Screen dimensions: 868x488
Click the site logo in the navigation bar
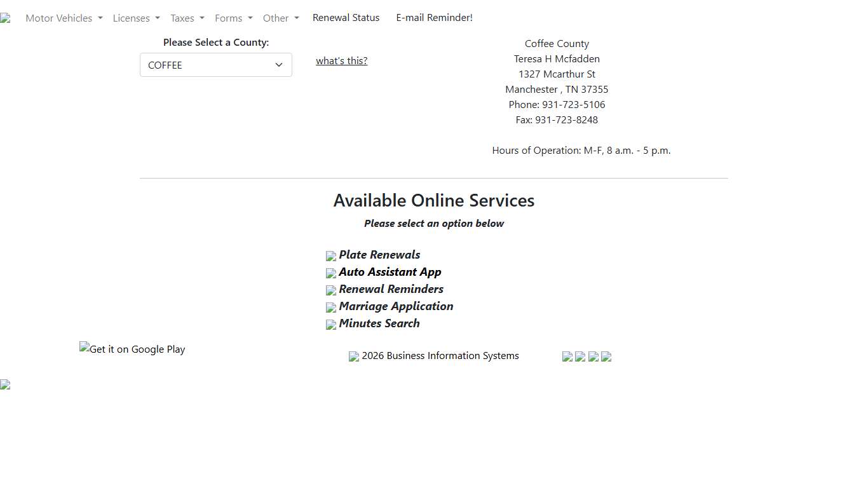(5, 18)
